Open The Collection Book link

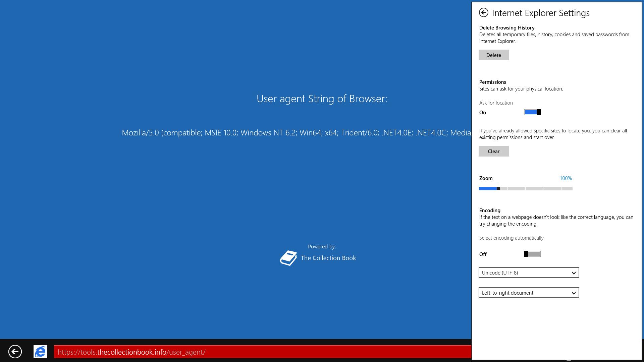point(328,258)
